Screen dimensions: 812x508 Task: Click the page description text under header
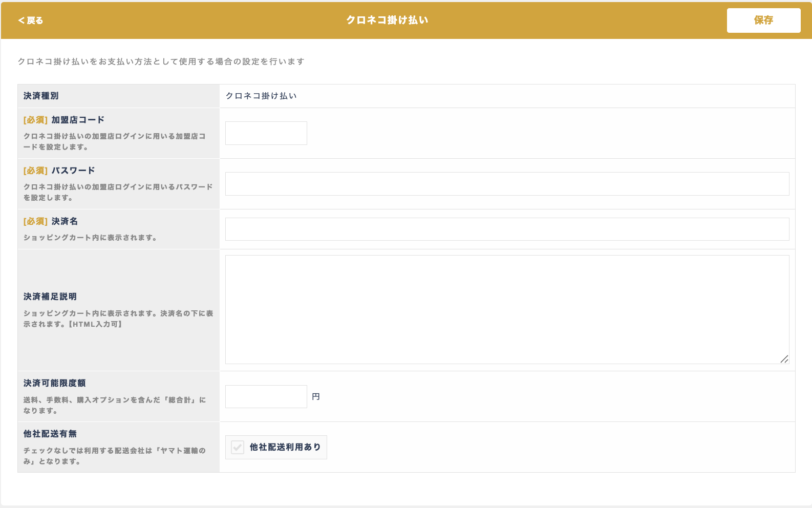point(161,61)
